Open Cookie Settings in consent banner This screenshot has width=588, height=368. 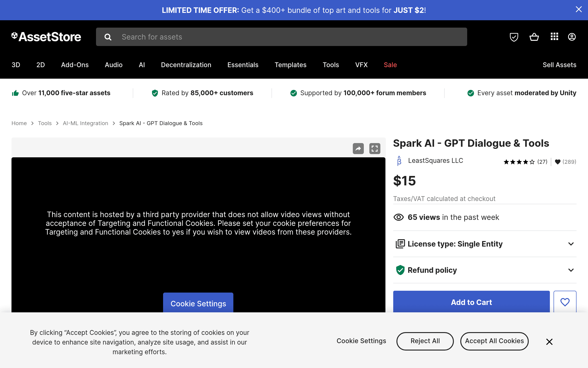point(361,341)
